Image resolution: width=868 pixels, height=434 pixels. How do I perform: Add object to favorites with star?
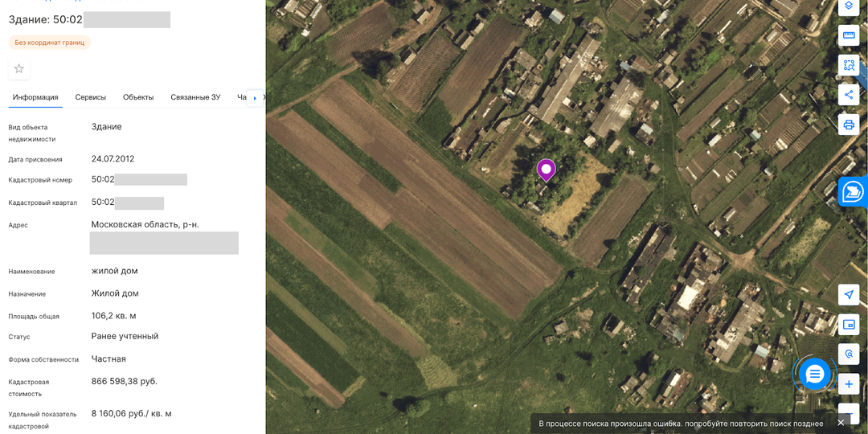18,68
